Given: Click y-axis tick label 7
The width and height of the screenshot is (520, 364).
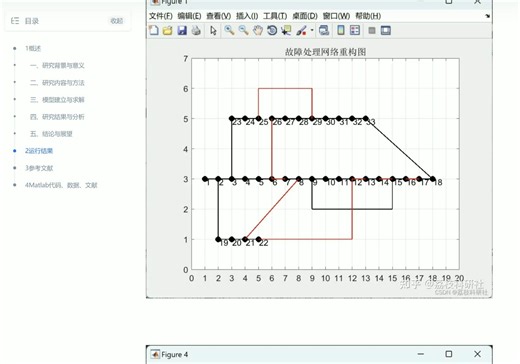Looking at the screenshot, I should (186, 59).
